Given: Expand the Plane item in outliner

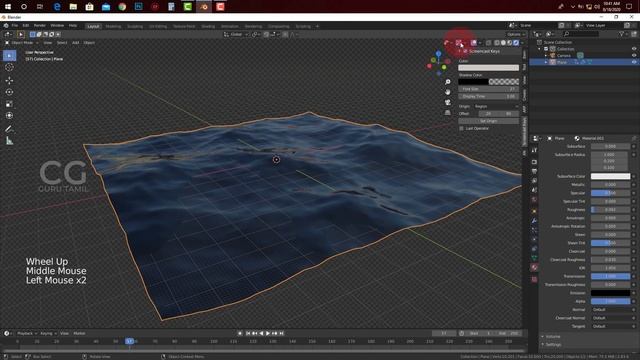Looking at the screenshot, I should 546,62.
